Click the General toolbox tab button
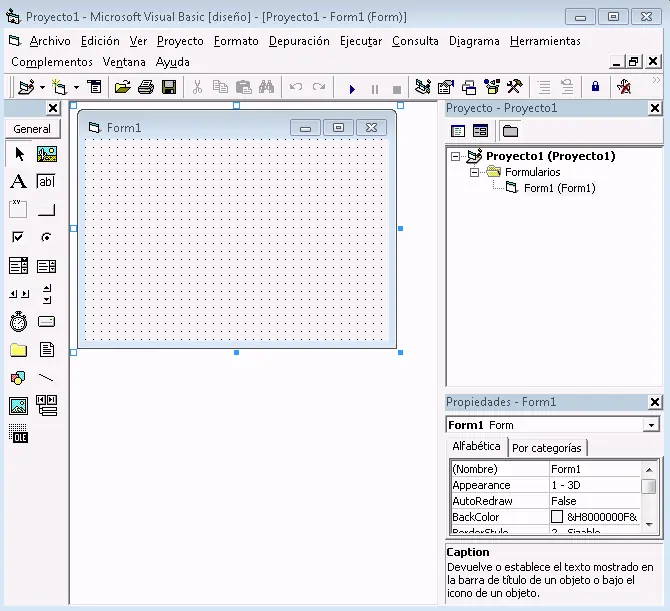 32,129
